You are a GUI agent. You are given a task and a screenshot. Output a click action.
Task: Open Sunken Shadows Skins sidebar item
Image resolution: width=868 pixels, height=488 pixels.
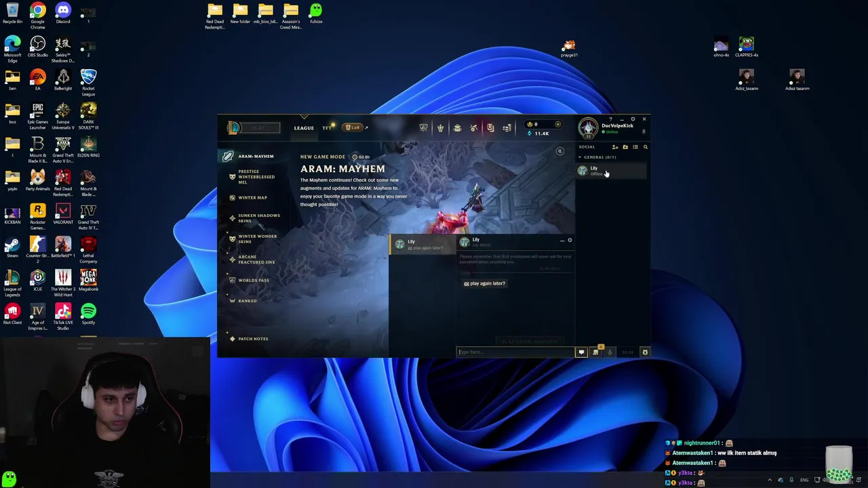[x=254, y=218]
